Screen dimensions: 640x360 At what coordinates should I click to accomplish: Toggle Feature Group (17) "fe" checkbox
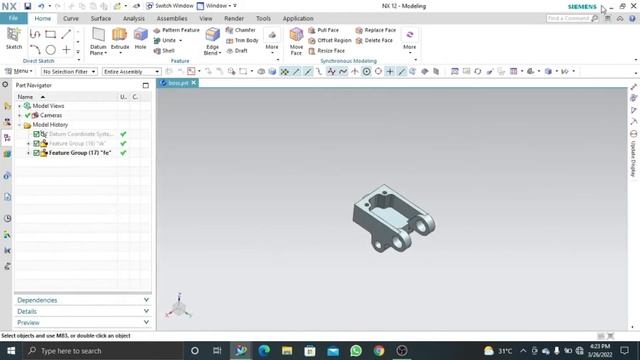pyautogui.click(x=36, y=153)
